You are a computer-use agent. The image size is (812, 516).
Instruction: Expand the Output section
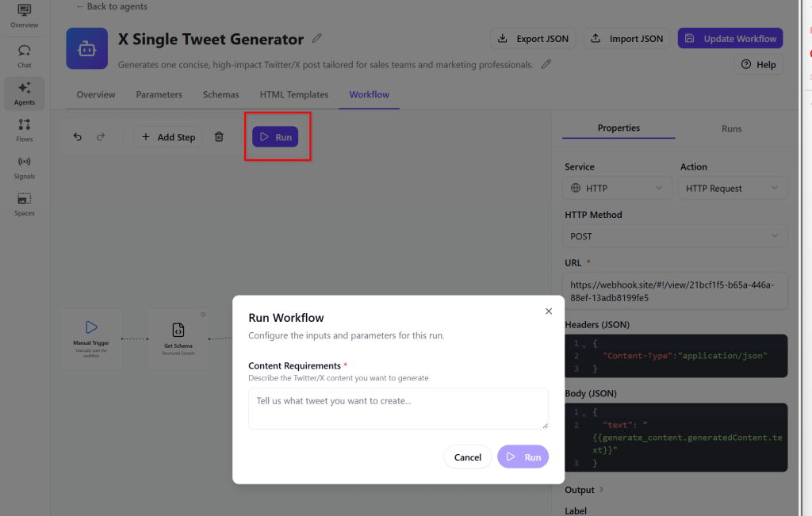click(x=584, y=490)
